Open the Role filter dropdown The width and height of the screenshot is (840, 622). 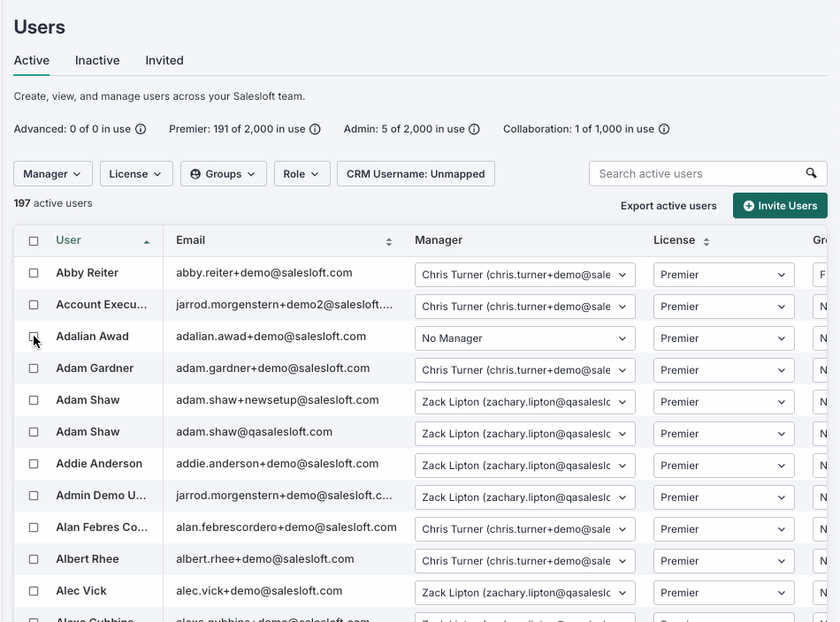(x=302, y=174)
